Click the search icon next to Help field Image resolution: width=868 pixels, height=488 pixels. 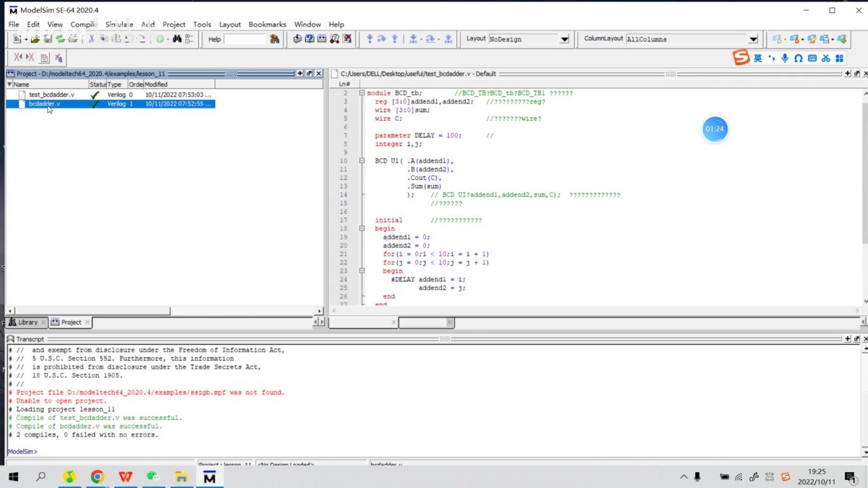[275, 39]
